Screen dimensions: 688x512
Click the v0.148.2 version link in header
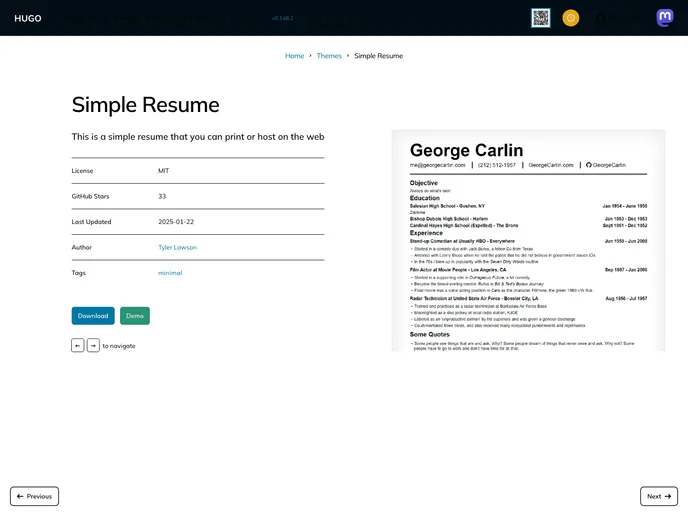click(282, 18)
